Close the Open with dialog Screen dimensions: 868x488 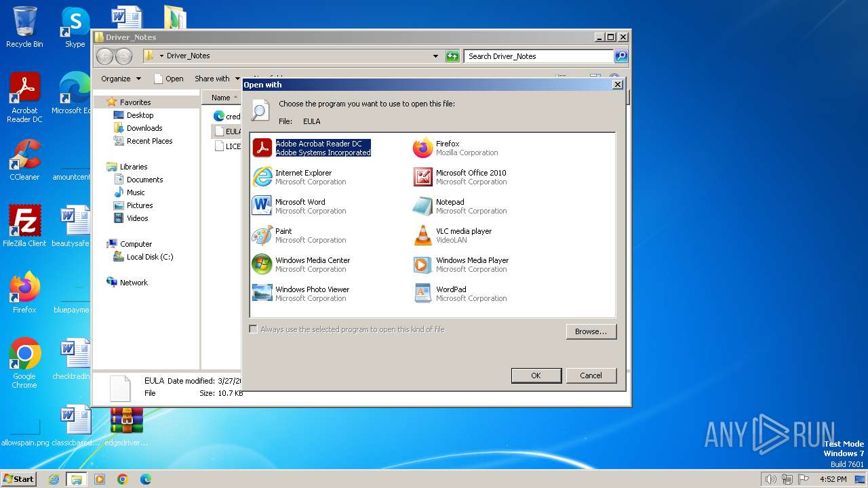617,85
